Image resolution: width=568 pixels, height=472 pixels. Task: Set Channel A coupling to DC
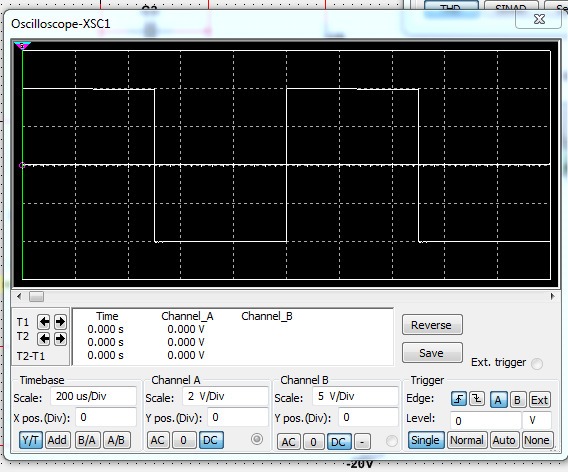pos(211,440)
